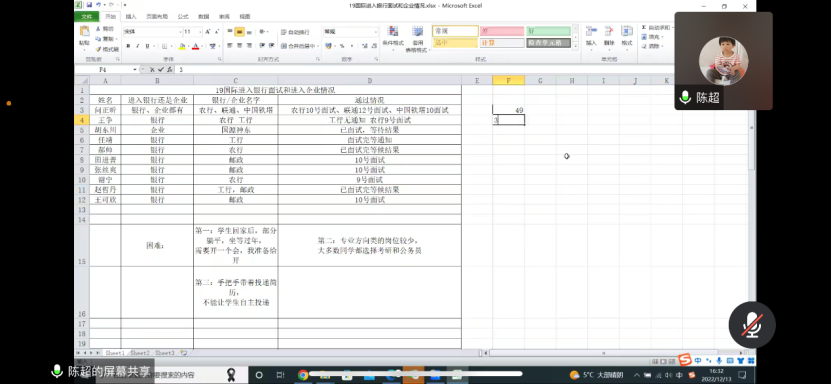The height and width of the screenshot is (384, 831).
Task: Open the font size dropdown
Action: click(x=200, y=32)
